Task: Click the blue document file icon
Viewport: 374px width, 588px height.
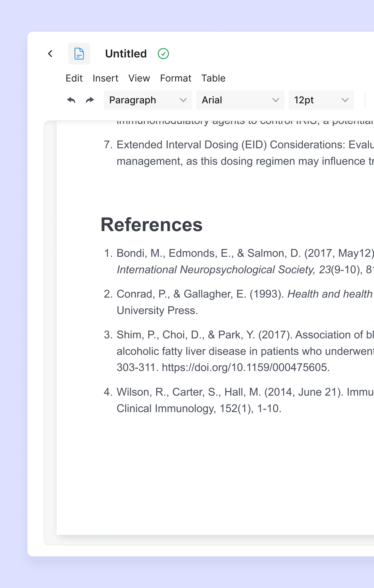Action: coord(79,54)
